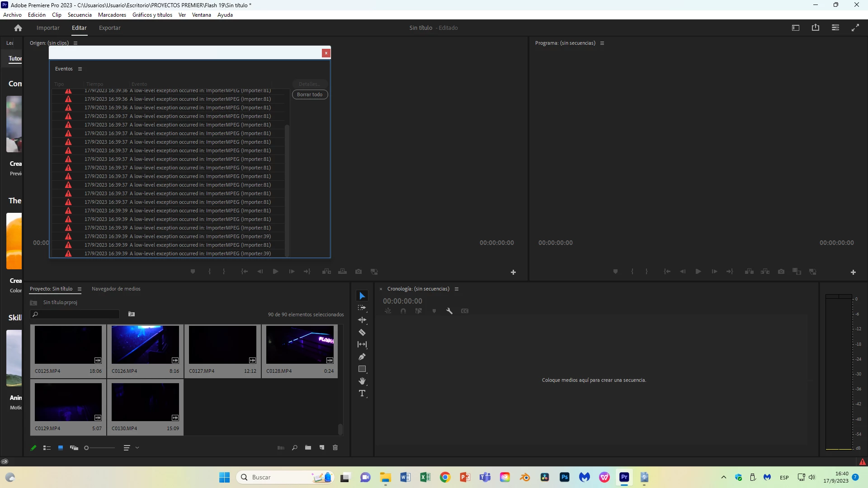Switch to Navegador de medios tab

pos(116,289)
